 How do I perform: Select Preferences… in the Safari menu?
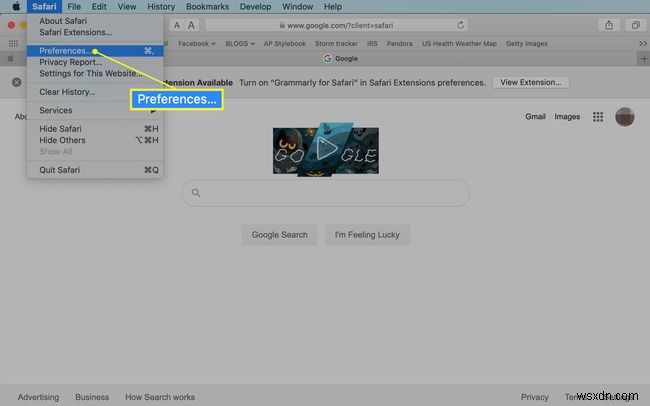[95, 51]
